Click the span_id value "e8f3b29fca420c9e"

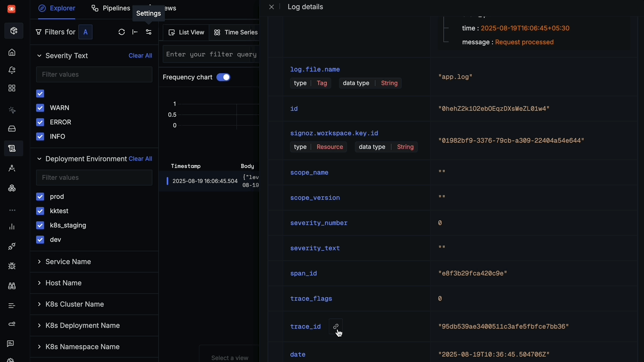(x=473, y=273)
